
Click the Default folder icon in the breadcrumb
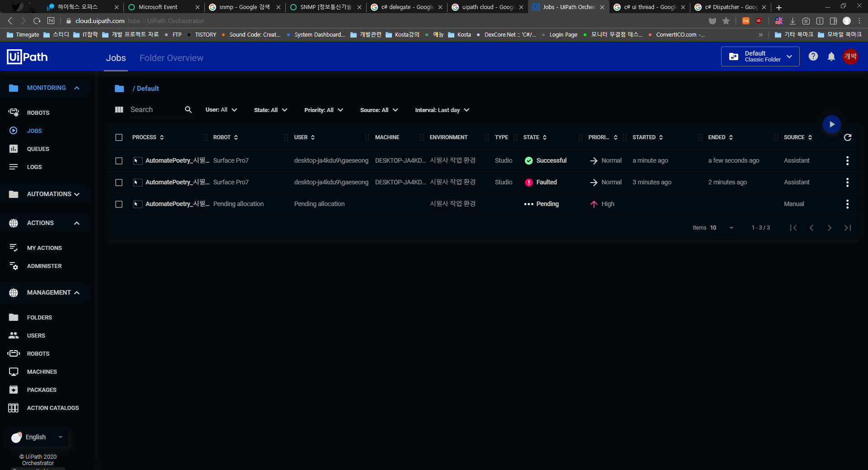click(x=119, y=89)
